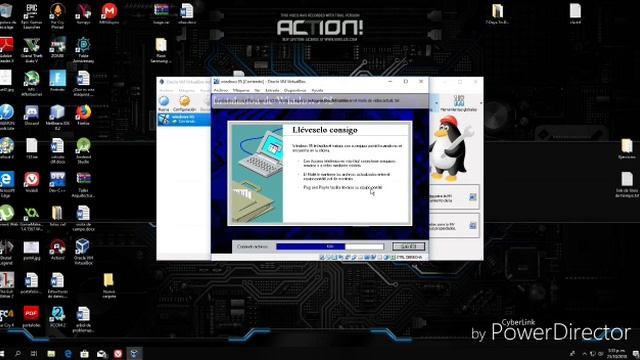Open the Far Cry Primal desktop icon
Screen dimensions: 640x360
(58, 17)
